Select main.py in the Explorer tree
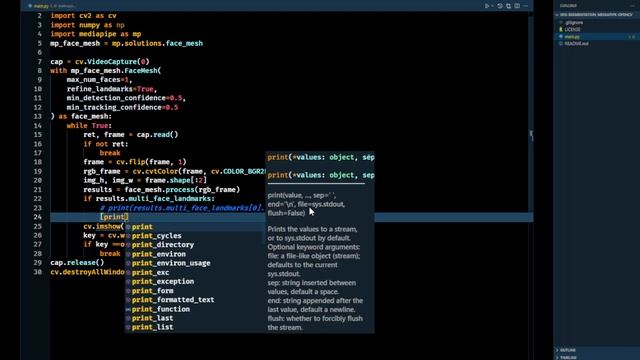 tap(596, 36)
